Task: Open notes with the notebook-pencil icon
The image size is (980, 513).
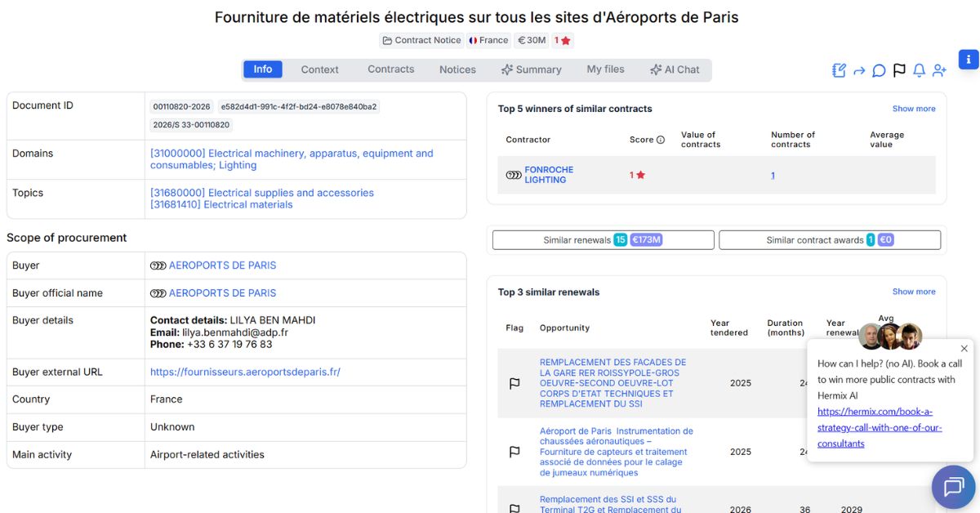Action: tap(839, 71)
